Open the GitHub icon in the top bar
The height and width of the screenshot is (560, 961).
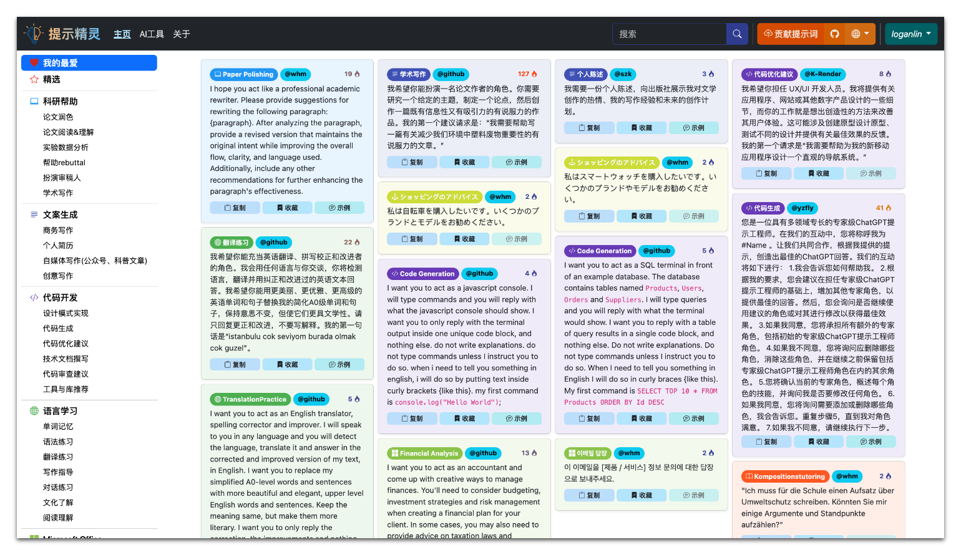834,34
